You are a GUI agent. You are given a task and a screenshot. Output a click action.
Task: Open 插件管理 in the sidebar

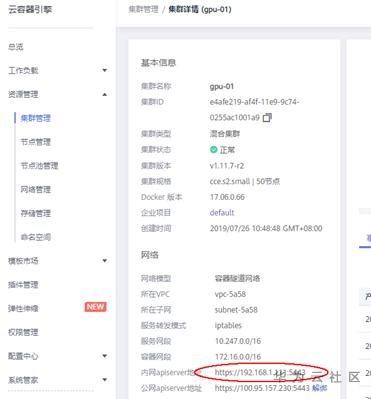(23, 285)
